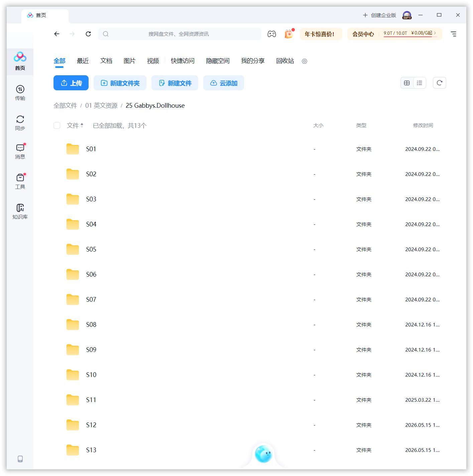Click the 首页 window tab
Viewport: 473px width, 476px height.
45,15
